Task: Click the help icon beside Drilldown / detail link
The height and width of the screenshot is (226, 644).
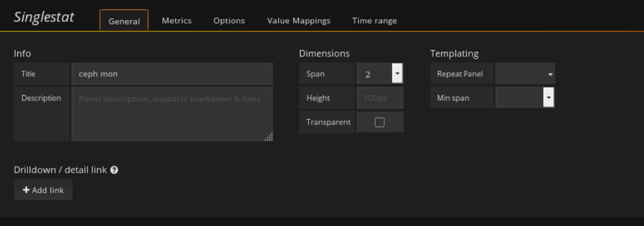Action: [x=114, y=170]
